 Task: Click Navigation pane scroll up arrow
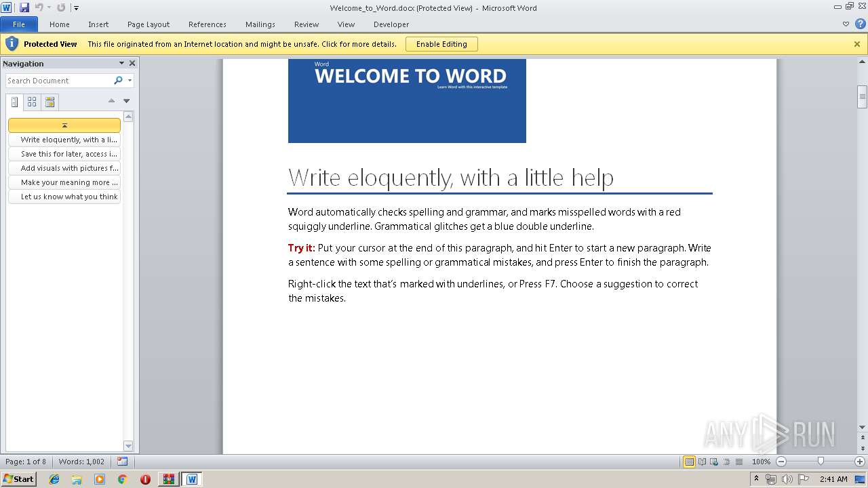[x=128, y=117]
